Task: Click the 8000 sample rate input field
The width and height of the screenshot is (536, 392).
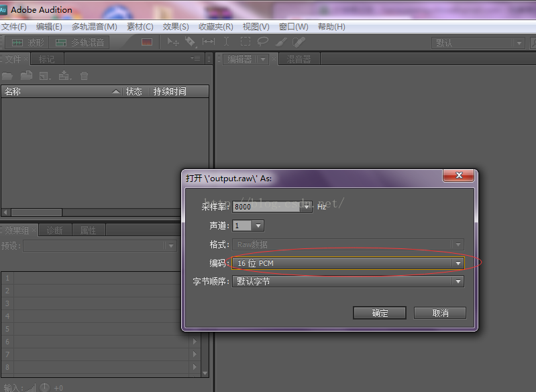Action: [x=266, y=207]
